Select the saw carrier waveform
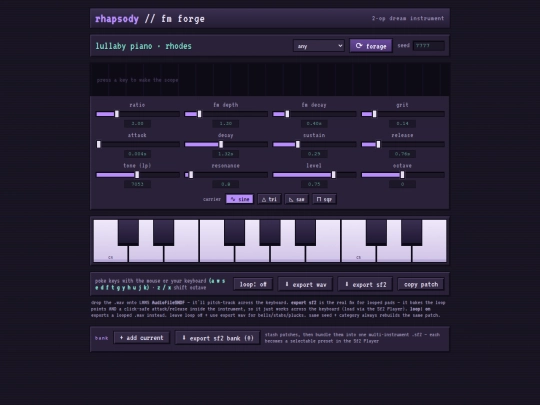Image resolution: width=540 pixels, height=405 pixels. click(297, 199)
